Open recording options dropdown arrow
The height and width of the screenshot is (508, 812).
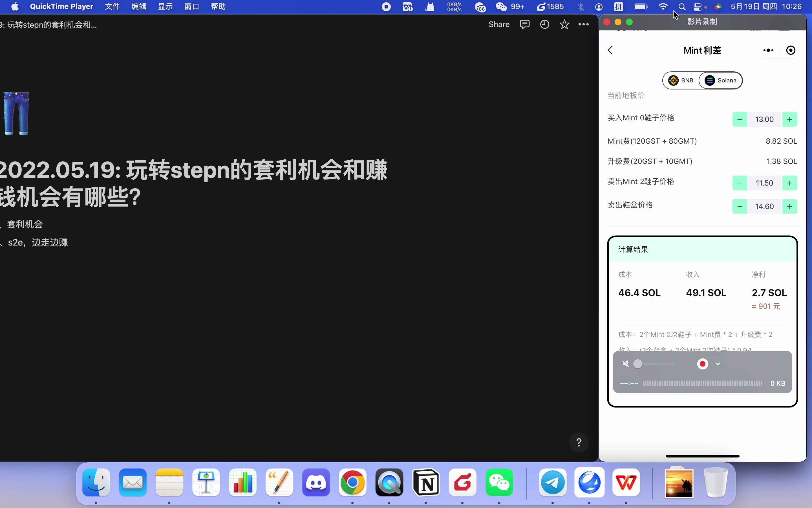tap(718, 364)
